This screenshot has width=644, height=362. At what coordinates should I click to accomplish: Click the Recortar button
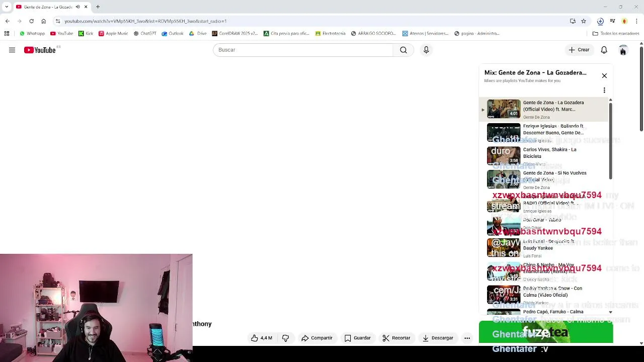tap(396, 338)
